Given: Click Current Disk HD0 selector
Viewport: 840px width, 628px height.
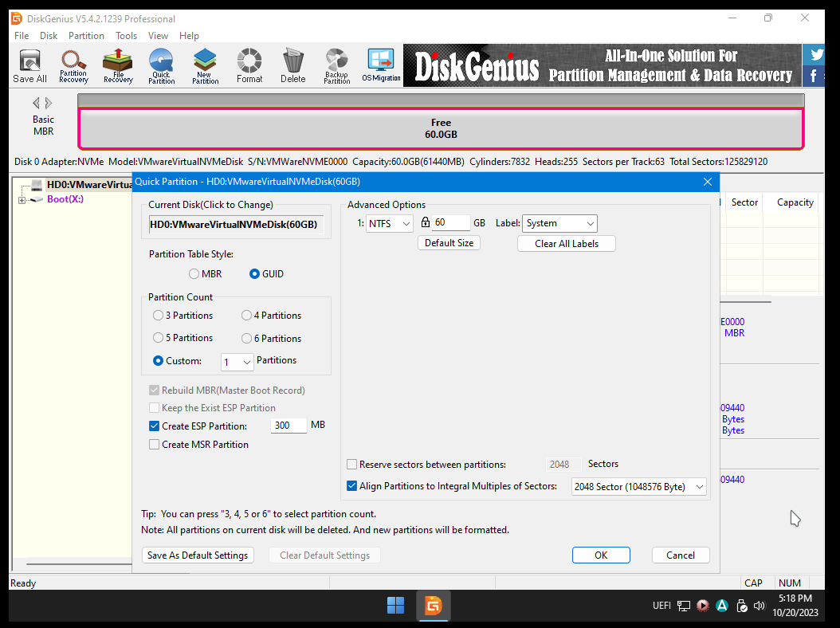Looking at the screenshot, I should pos(236,225).
